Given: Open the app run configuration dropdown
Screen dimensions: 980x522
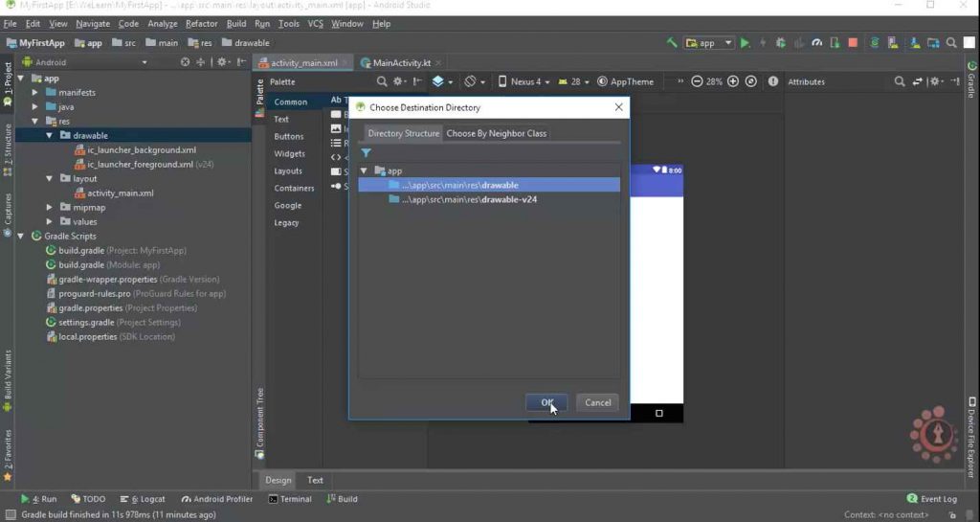Looking at the screenshot, I should 708,43.
